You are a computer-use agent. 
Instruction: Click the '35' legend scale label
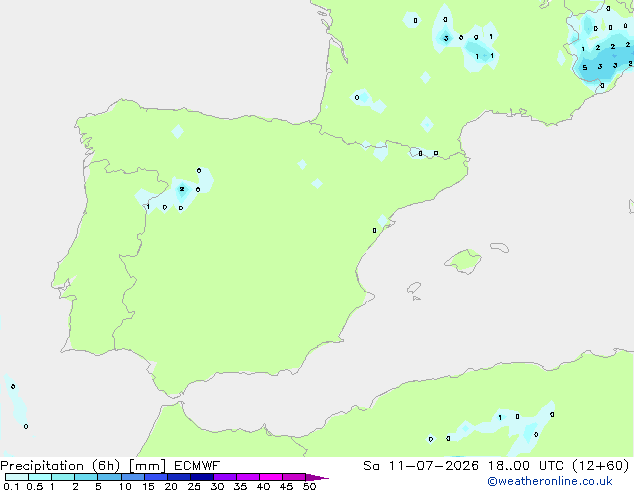[x=240, y=486]
